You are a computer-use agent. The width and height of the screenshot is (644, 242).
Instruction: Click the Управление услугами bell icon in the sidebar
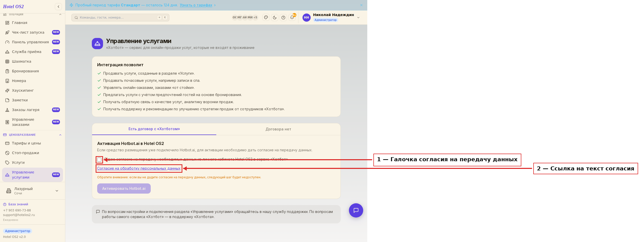[7, 175]
